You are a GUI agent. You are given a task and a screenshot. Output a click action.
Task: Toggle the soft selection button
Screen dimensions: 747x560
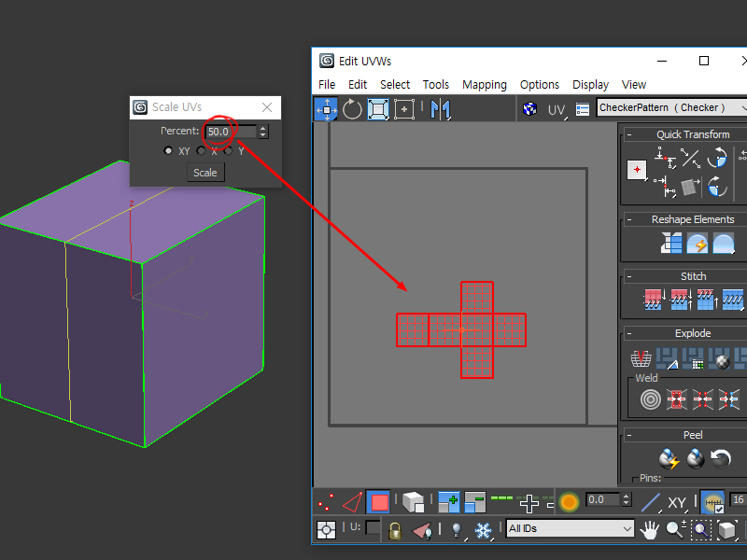pyautogui.click(x=569, y=502)
